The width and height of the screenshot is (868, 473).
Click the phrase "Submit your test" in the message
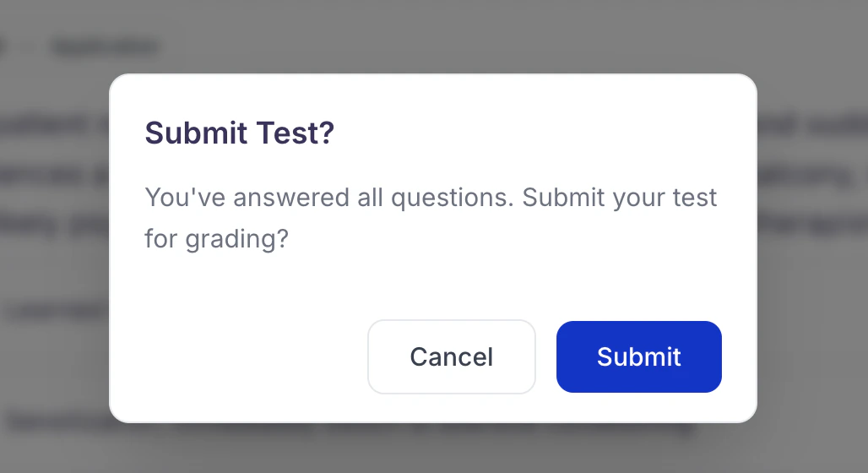pyautogui.click(x=620, y=197)
